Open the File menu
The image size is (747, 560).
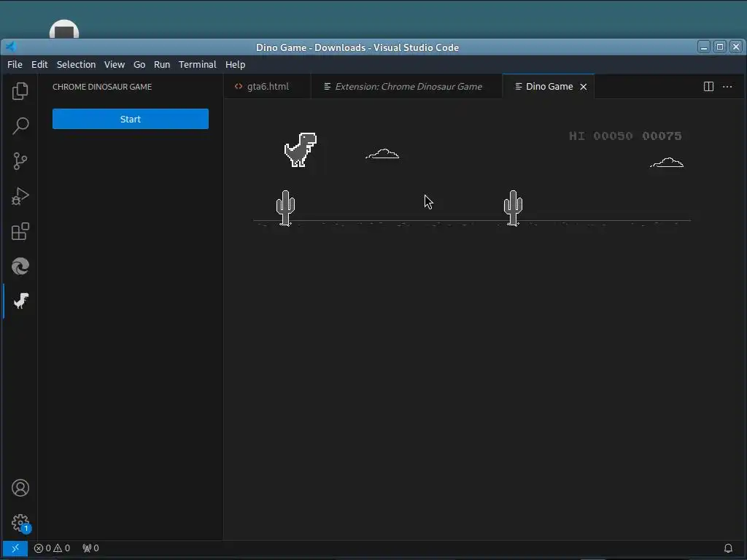tap(15, 64)
